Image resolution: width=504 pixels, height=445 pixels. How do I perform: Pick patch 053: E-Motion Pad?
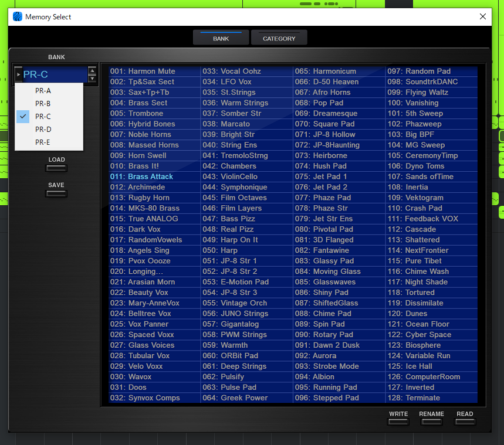click(247, 282)
